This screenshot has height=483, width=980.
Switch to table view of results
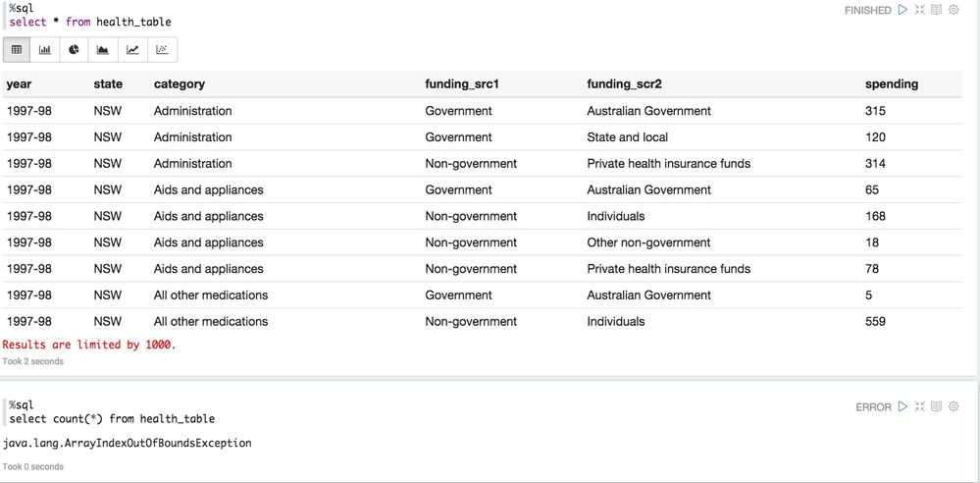(x=17, y=49)
